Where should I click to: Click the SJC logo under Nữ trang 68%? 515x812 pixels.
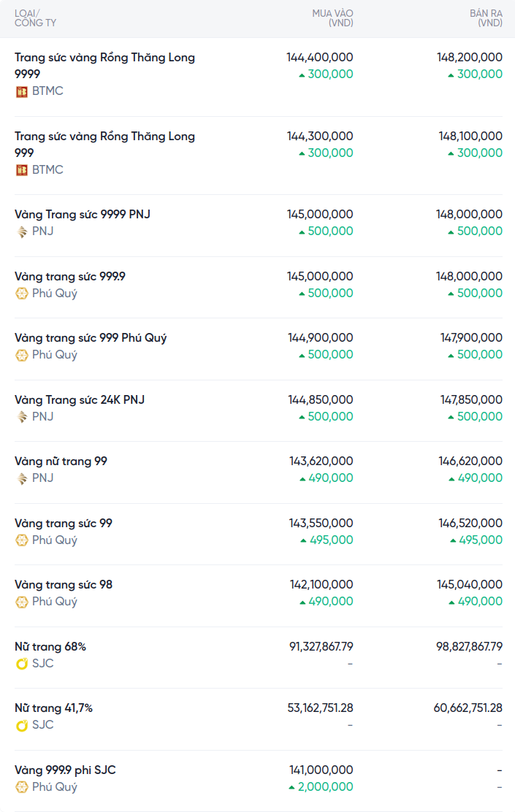22,664
